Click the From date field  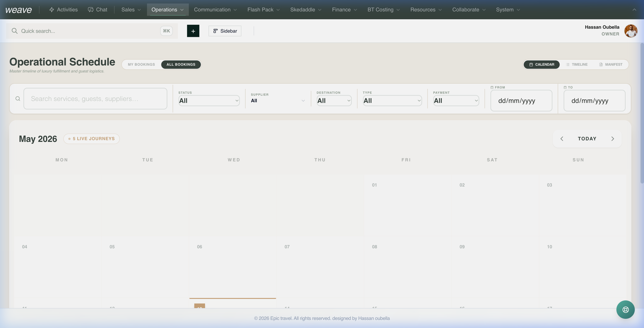click(521, 101)
